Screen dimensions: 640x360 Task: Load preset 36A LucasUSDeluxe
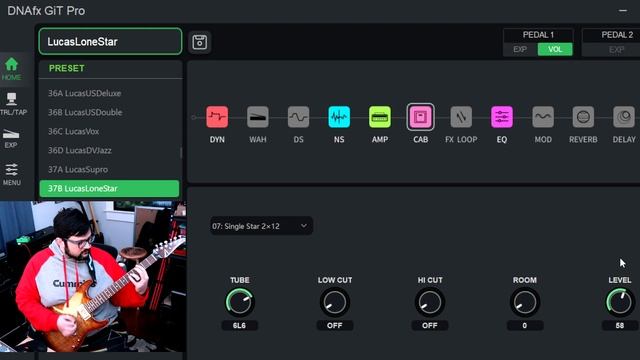pos(109,93)
